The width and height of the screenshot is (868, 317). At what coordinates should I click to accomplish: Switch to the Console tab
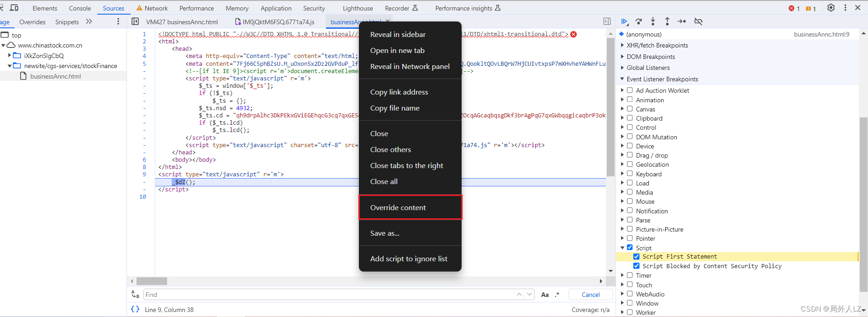tap(80, 8)
